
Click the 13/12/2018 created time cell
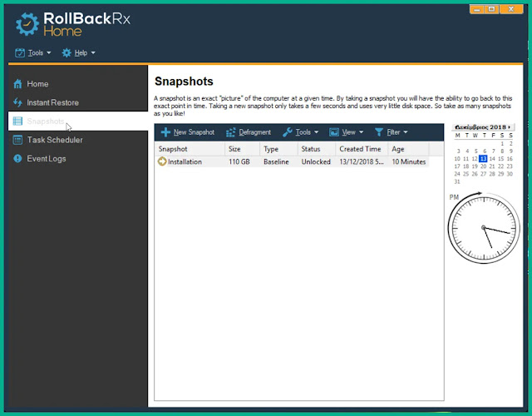362,162
